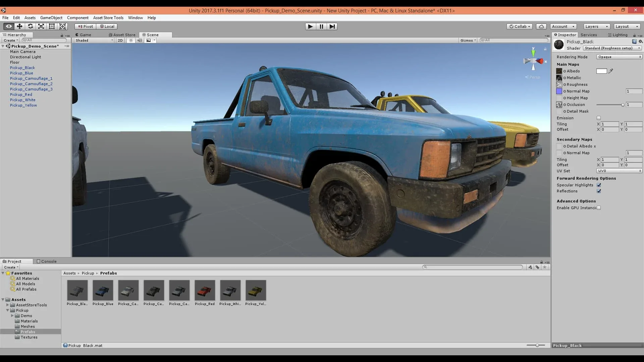Mute Scene view audio
The width and height of the screenshot is (644, 362).
[140, 40]
